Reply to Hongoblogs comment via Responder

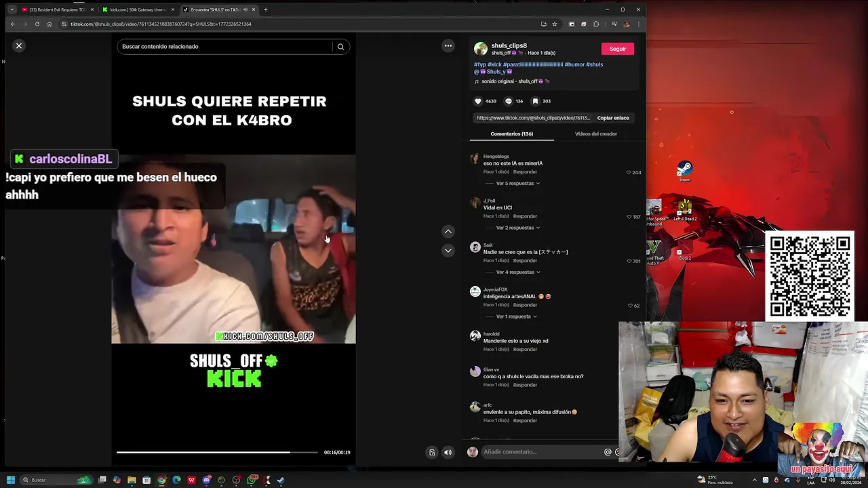click(x=525, y=171)
